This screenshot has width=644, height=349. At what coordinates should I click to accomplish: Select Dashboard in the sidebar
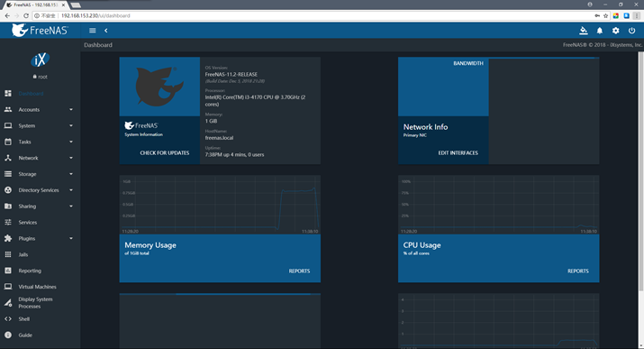tap(31, 94)
